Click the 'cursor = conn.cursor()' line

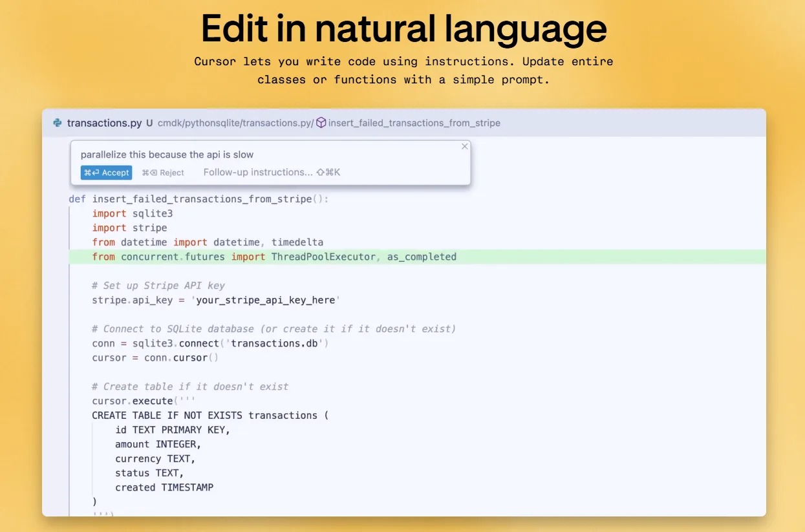(x=155, y=357)
